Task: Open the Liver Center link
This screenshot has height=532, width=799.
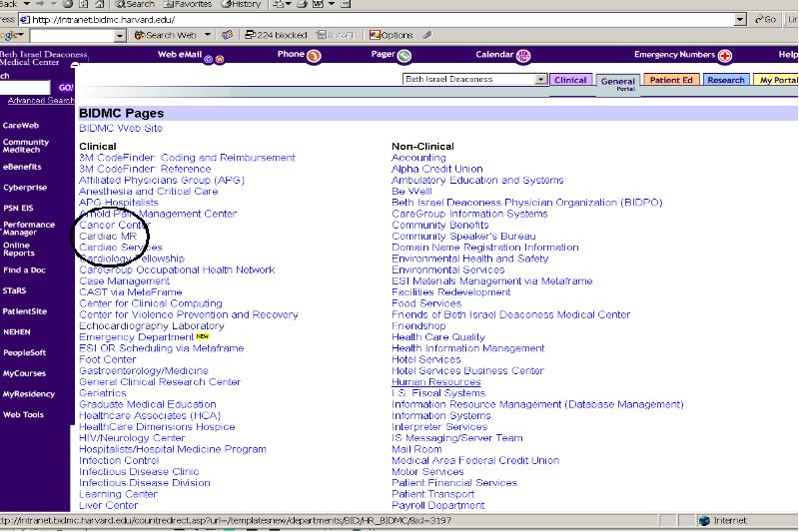Action: [x=108, y=505]
